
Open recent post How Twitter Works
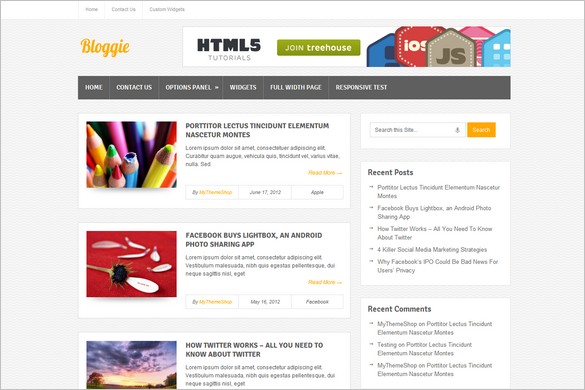pos(435,233)
